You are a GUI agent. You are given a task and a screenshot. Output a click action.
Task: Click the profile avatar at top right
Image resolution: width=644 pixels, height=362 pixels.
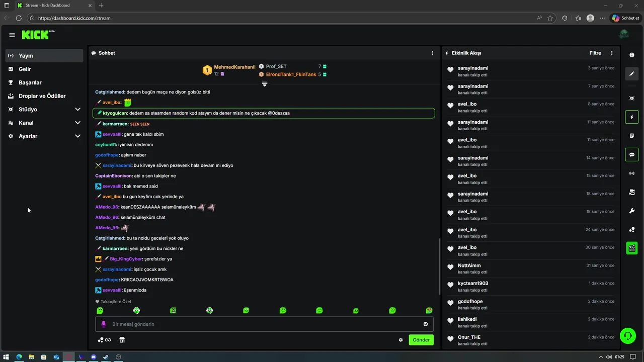[624, 35]
